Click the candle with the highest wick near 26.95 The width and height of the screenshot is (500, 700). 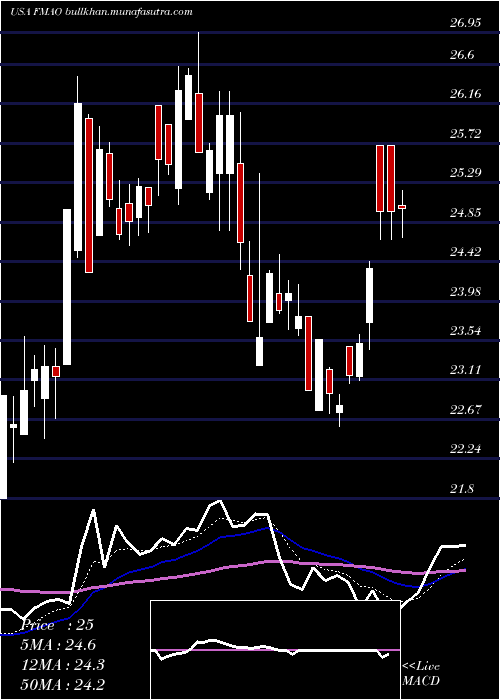199,92
